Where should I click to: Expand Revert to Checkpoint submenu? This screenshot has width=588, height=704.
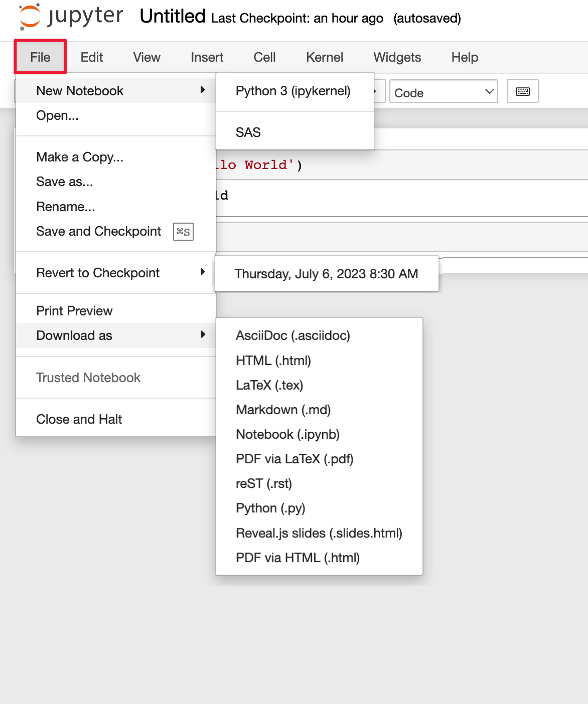click(x=116, y=273)
